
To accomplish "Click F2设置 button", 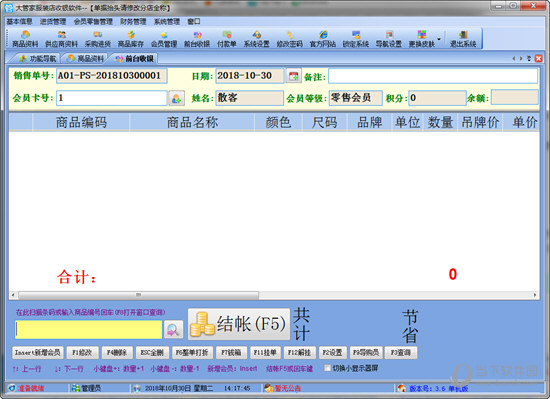I will click(332, 352).
